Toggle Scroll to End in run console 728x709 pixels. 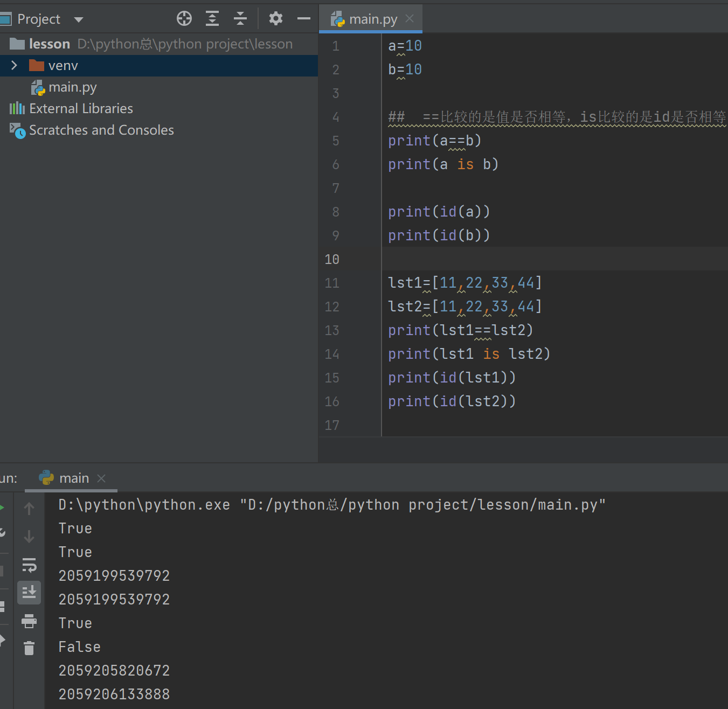(29, 593)
